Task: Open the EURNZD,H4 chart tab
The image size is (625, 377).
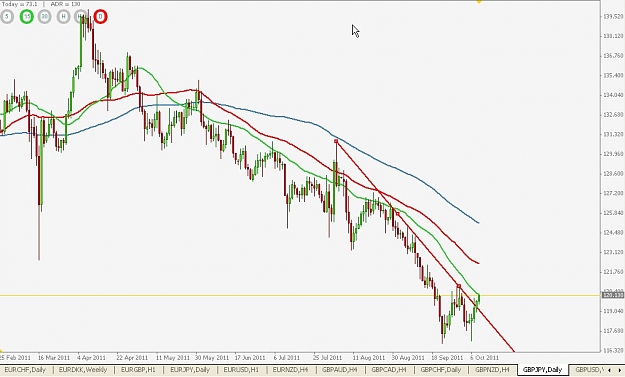Action: tap(290, 370)
